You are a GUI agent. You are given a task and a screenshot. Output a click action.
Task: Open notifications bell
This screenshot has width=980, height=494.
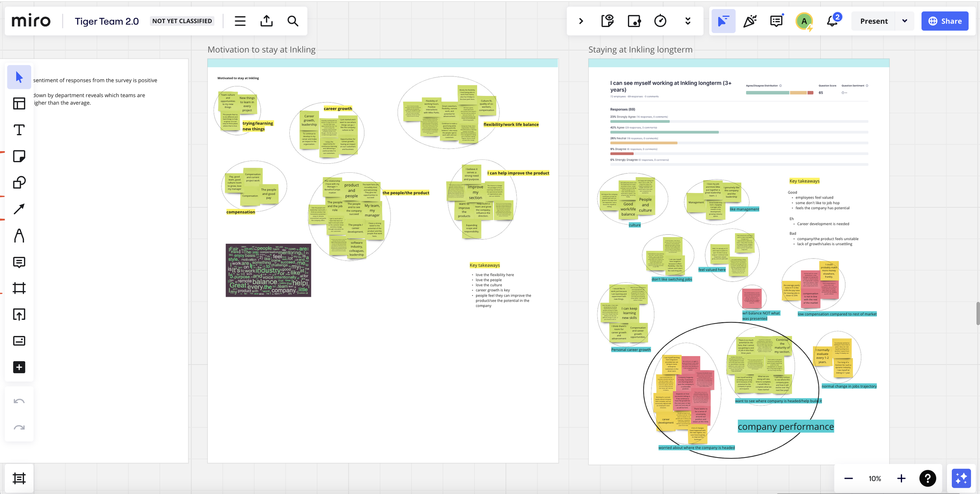[832, 21]
